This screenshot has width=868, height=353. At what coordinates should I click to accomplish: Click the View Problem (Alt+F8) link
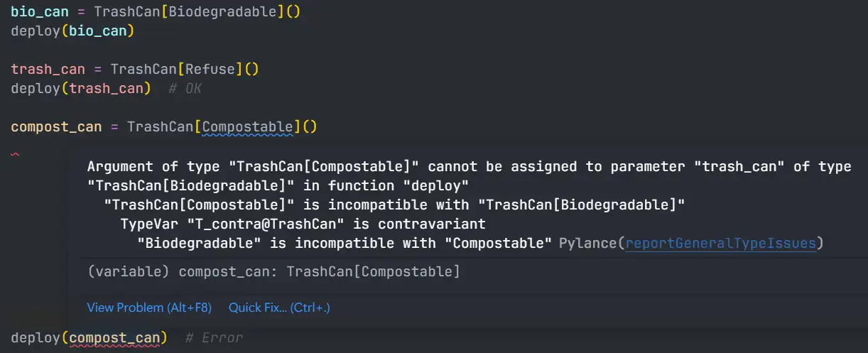149,308
